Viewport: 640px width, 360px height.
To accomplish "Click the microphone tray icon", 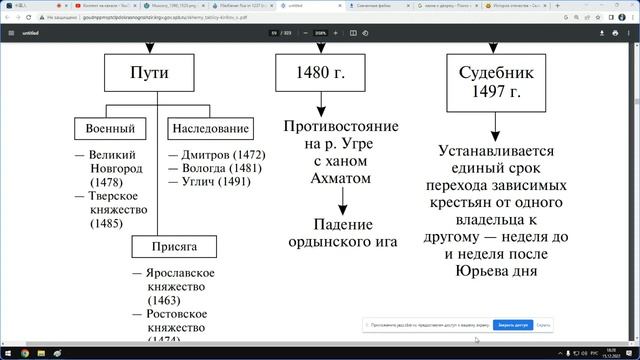I will pyautogui.click(x=568, y=353).
